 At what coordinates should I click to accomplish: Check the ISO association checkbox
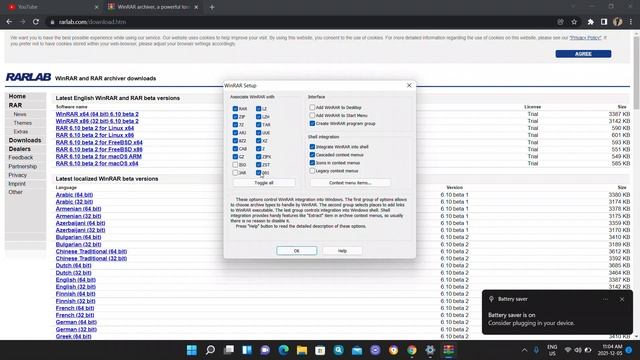235,164
